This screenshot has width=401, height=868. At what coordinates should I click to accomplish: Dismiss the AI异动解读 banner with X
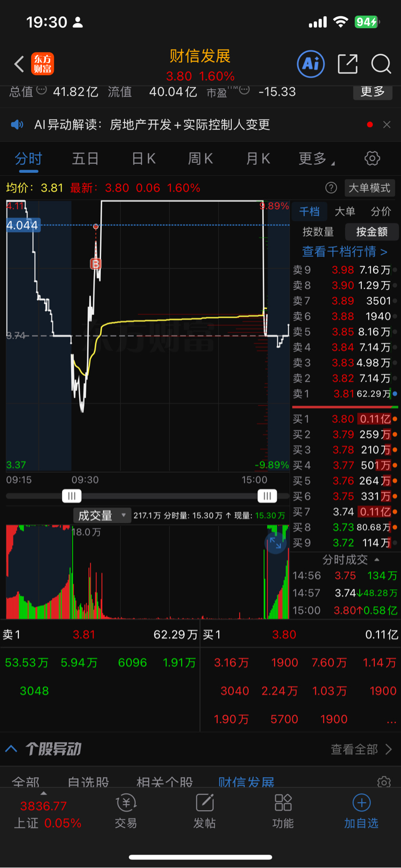click(387, 125)
